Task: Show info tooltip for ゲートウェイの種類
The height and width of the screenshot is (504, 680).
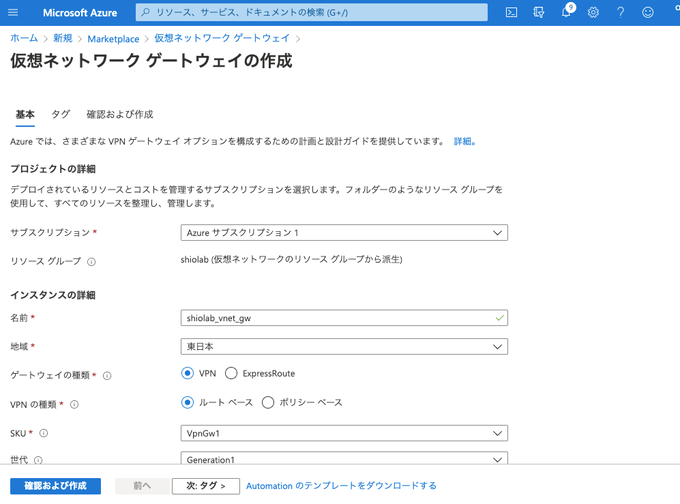Action: click(107, 376)
